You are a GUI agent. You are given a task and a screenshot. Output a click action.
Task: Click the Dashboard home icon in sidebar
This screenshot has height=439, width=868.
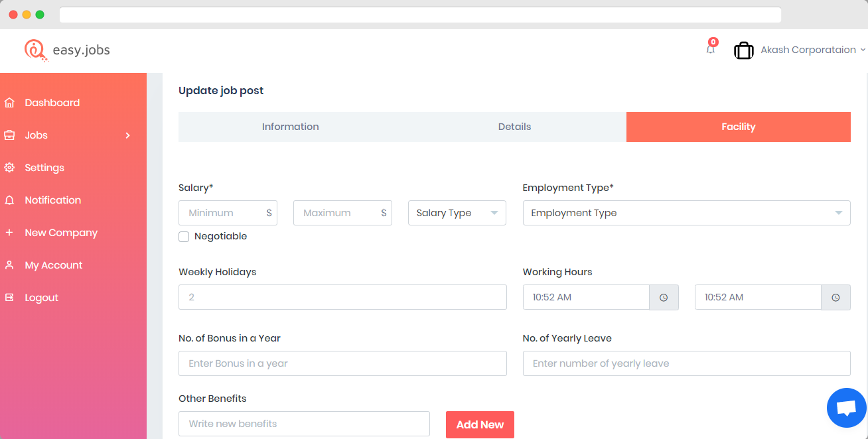(9, 103)
